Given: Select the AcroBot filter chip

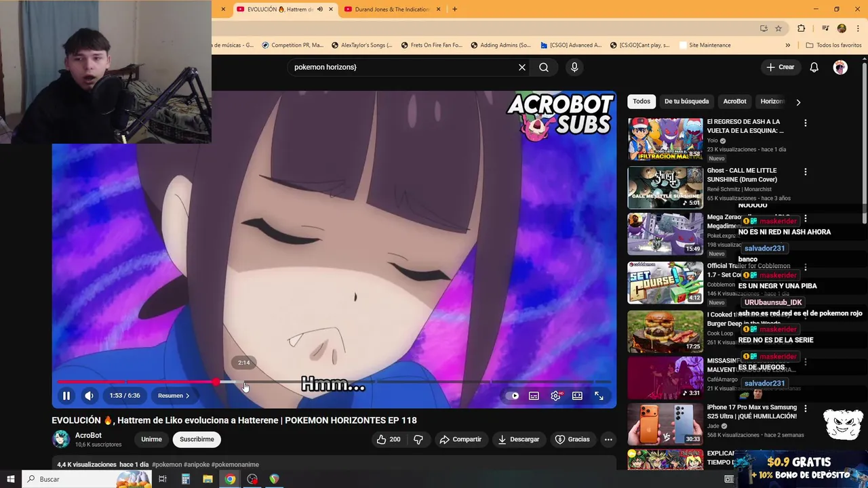Looking at the screenshot, I should pyautogui.click(x=734, y=102).
